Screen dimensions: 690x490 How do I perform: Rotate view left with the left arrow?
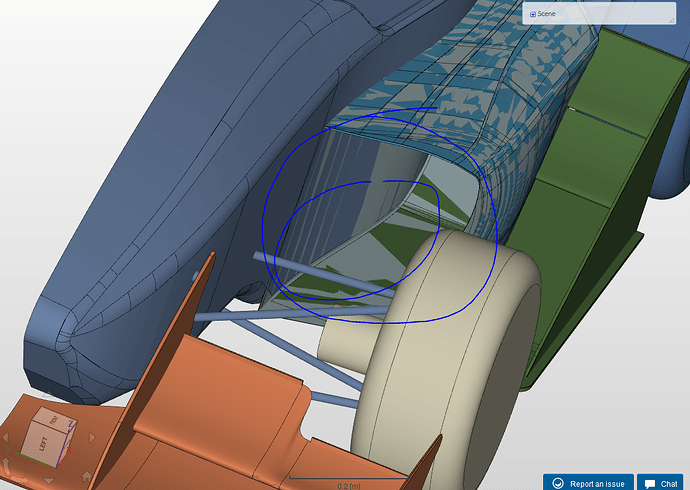pyautogui.click(x=6, y=437)
